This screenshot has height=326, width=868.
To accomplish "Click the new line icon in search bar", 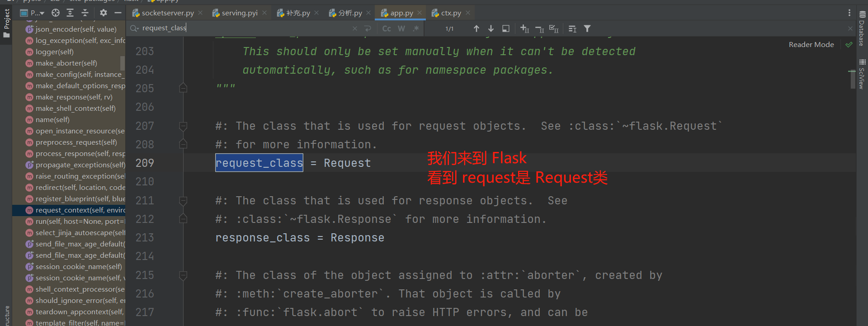I will (x=368, y=28).
